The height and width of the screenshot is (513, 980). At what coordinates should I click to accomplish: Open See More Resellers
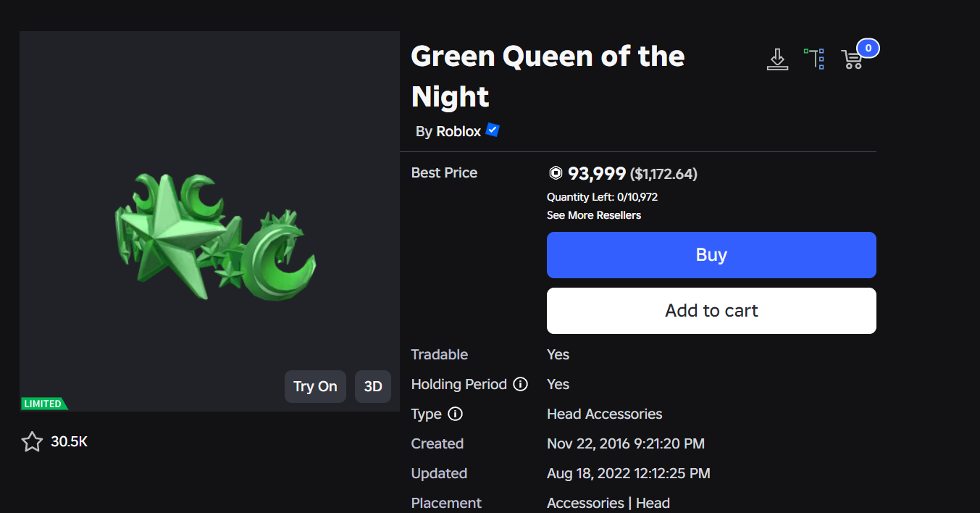594,215
